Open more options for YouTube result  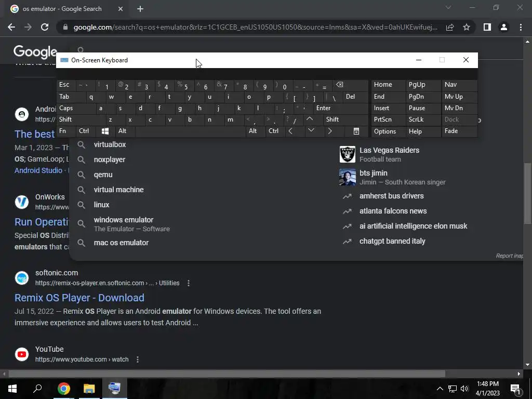click(x=138, y=360)
